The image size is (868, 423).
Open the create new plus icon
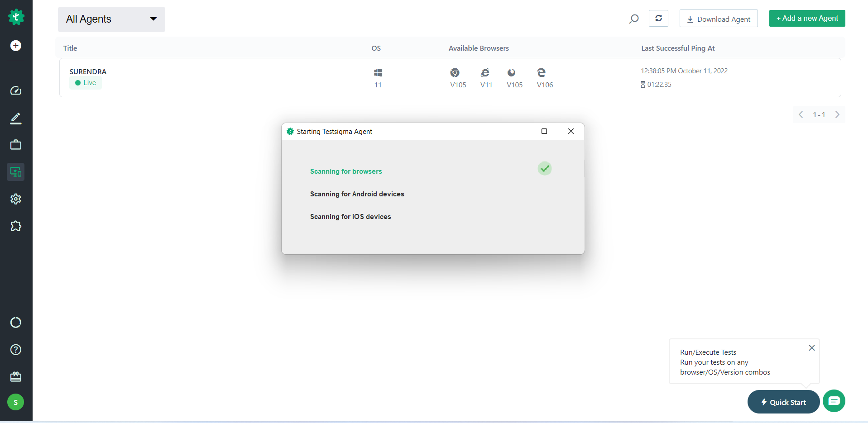(16, 46)
